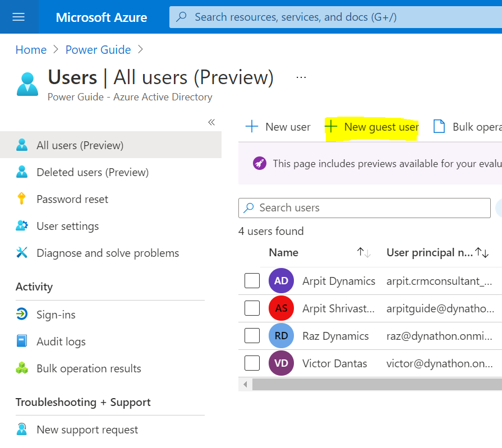Click the wrench icon for Diagnose and solve problems
Screen dimensions: 502x448
[22, 253]
